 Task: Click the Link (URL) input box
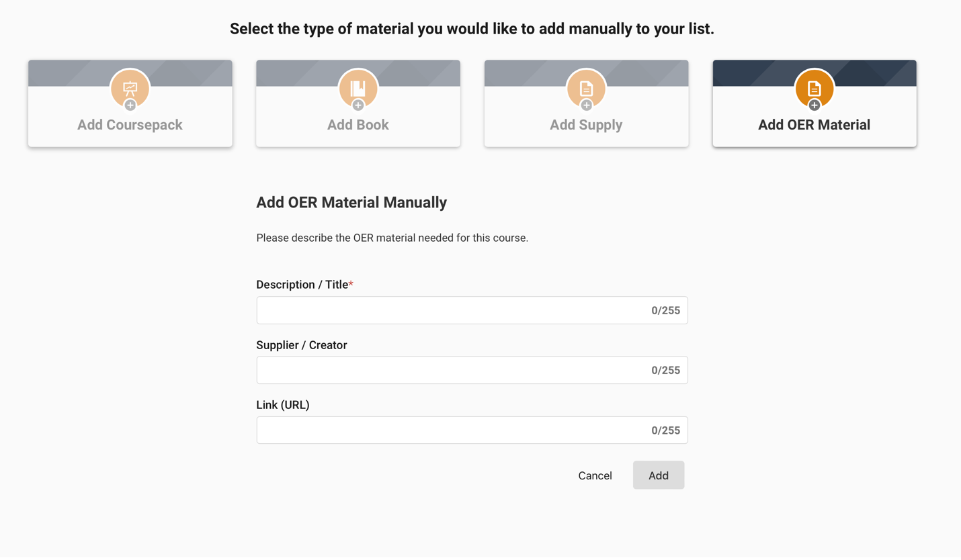pyautogui.click(x=450, y=430)
